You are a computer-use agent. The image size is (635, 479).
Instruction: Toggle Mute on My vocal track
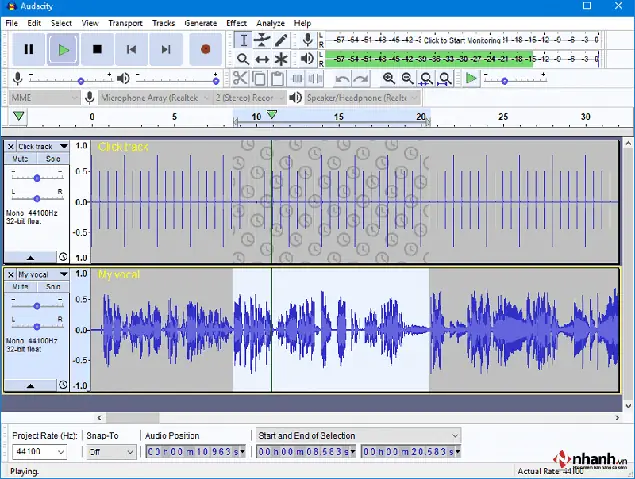[20, 287]
